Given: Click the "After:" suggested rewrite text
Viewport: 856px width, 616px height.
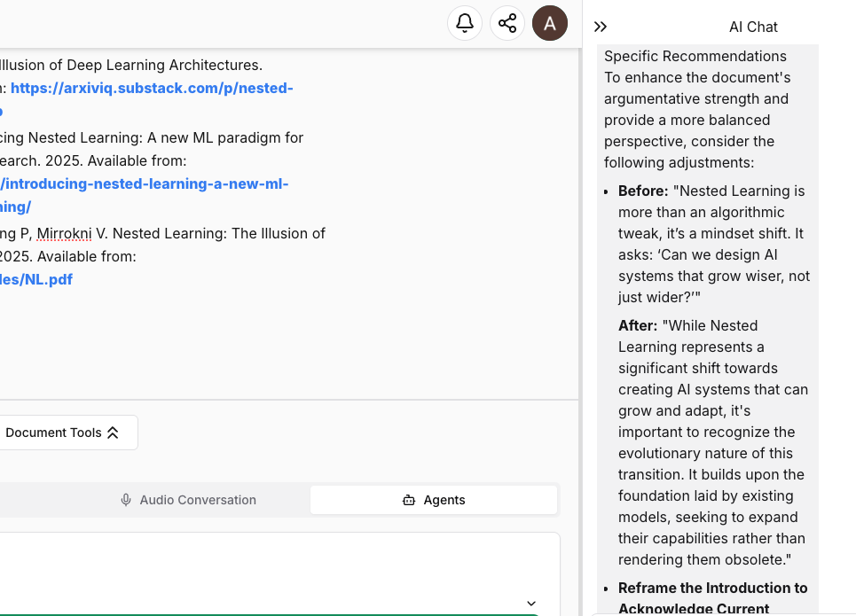Looking at the screenshot, I should (x=713, y=442).
